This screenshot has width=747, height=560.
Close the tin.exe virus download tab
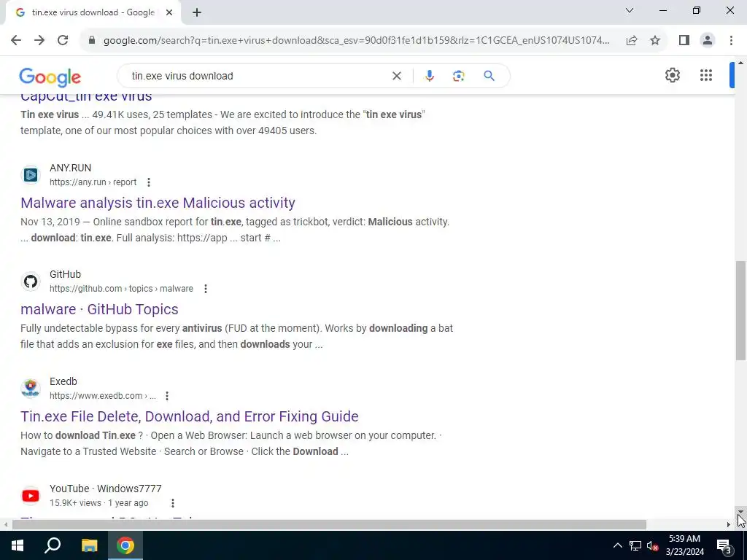point(169,12)
